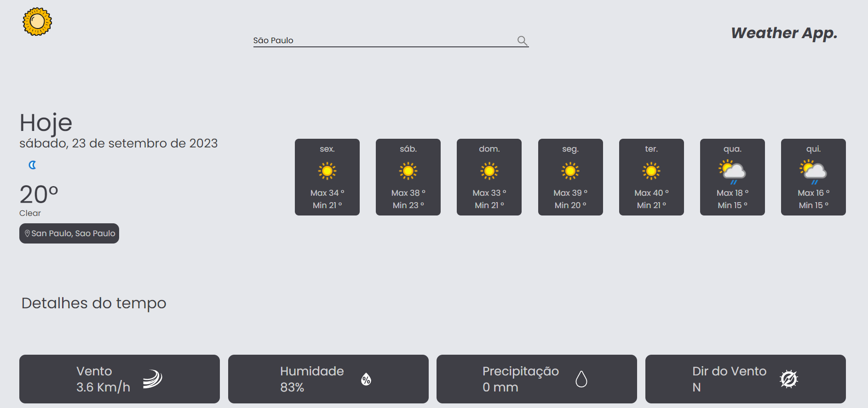Click Max 33 ° on dom. card
The image size is (868, 408).
[x=489, y=193]
